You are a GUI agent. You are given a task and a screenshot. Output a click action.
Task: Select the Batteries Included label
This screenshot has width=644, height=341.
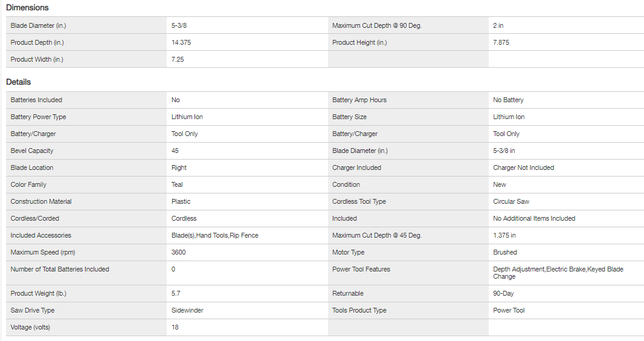tap(36, 100)
